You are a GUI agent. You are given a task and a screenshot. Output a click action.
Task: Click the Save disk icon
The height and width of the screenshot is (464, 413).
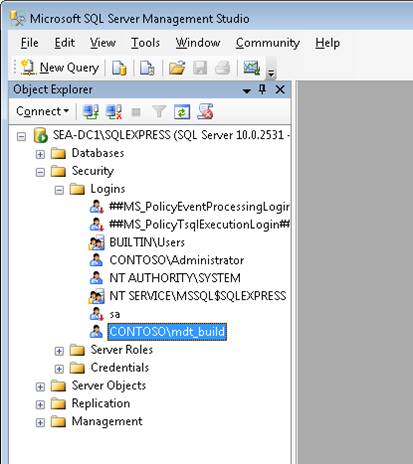click(200, 68)
